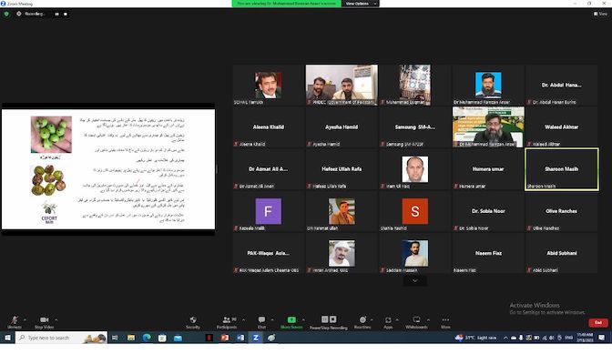
Task: Click the Pause/Stop Recording button
Action: click(328, 320)
